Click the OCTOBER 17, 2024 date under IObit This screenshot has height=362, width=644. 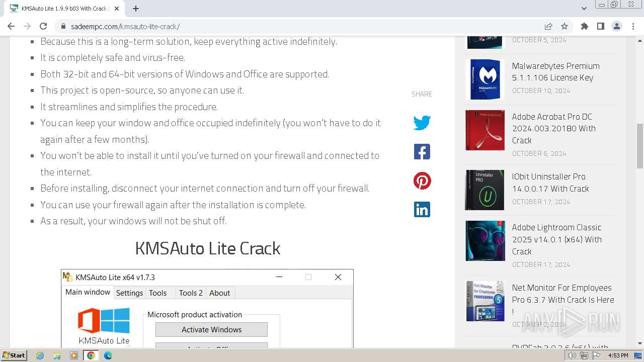[x=541, y=202]
